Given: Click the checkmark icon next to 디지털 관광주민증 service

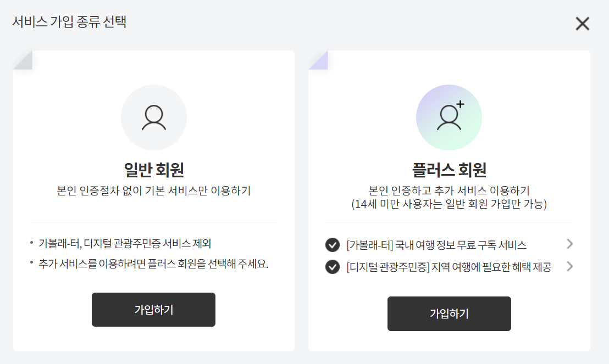Looking at the screenshot, I should (332, 267).
